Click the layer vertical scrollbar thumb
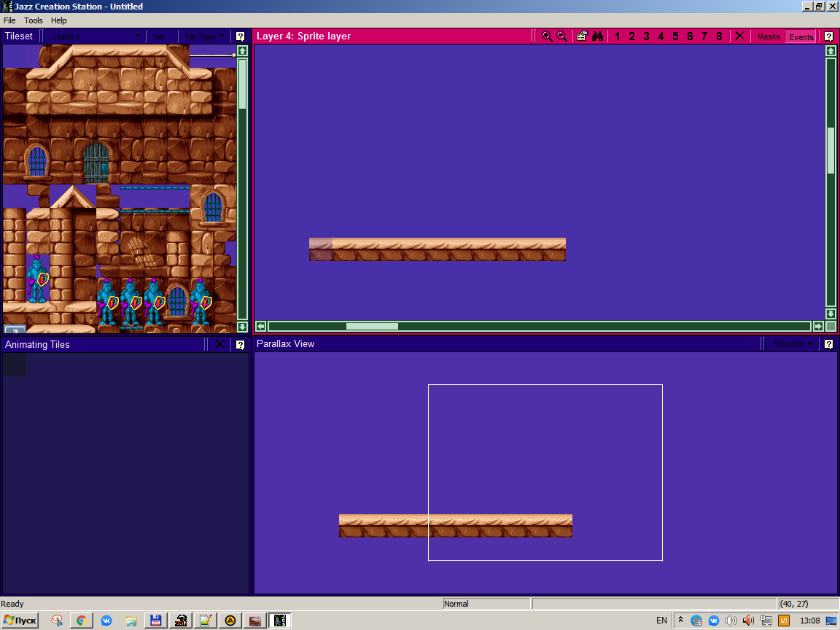The height and width of the screenshot is (630, 840). tap(831, 150)
